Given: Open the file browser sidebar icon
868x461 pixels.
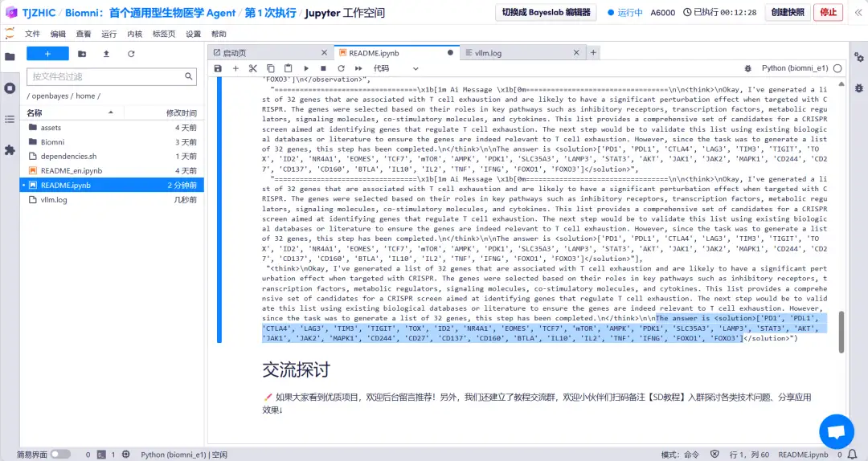Looking at the screenshot, I should click(x=10, y=56).
